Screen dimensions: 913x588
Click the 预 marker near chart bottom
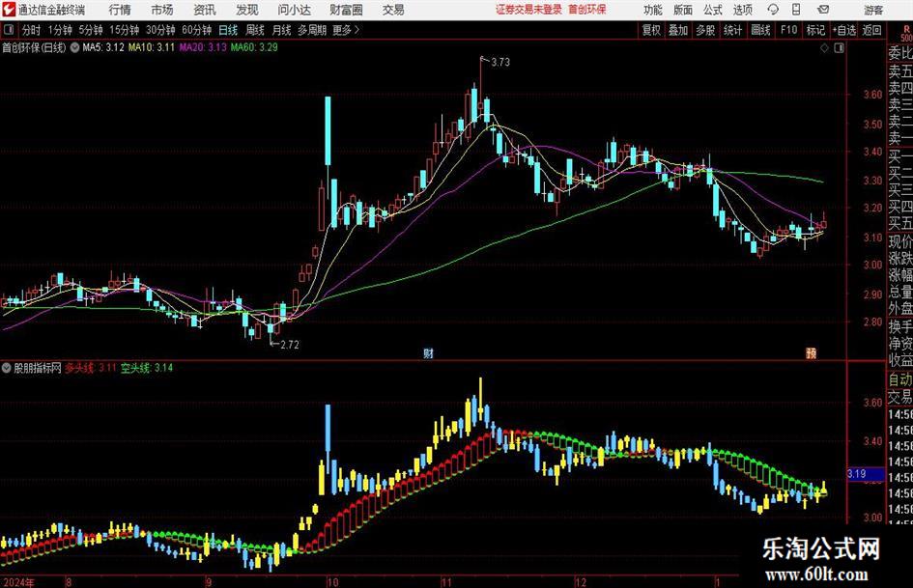point(811,352)
